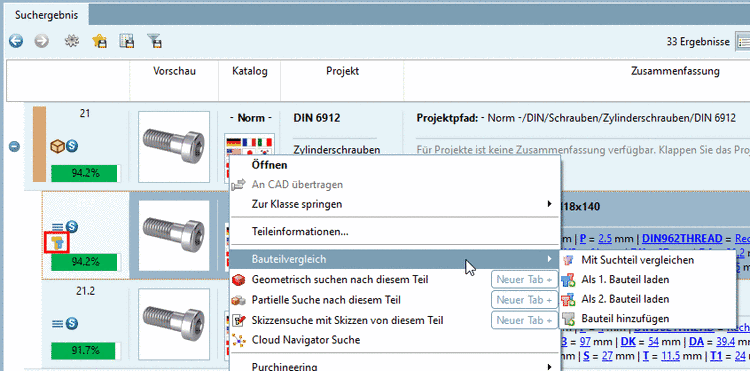Click Neuer Tab + beside Geometrisch suchen
Viewport: 750px width, 371px height.
click(x=524, y=279)
